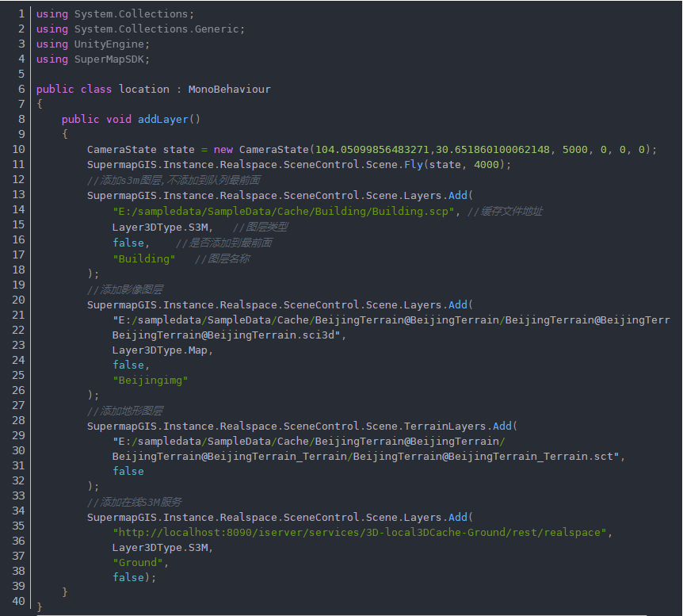Click 'Add' on line 35
This screenshot has height=616, width=683.
point(458,517)
